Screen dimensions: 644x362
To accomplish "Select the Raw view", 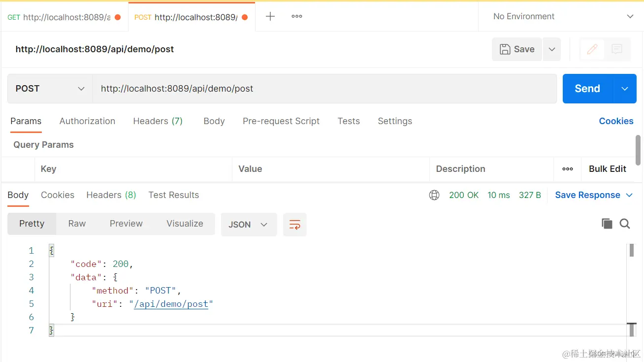I will tap(77, 224).
